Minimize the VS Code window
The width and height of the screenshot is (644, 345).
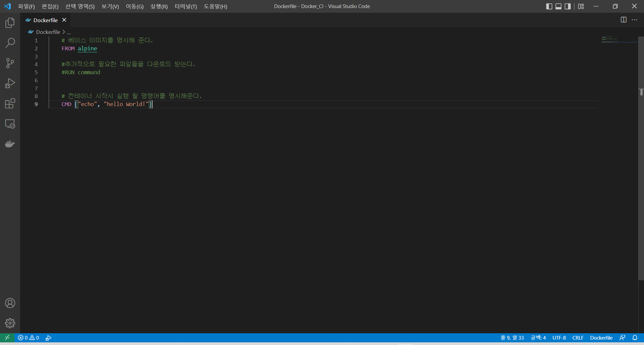(596, 6)
